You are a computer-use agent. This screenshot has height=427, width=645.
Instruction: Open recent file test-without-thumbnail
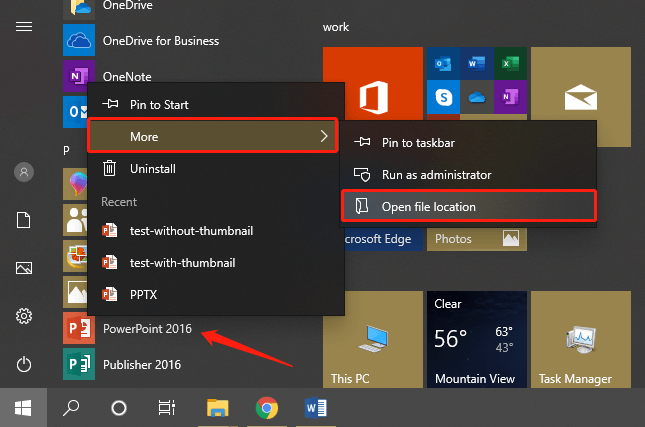click(x=216, y=231)
